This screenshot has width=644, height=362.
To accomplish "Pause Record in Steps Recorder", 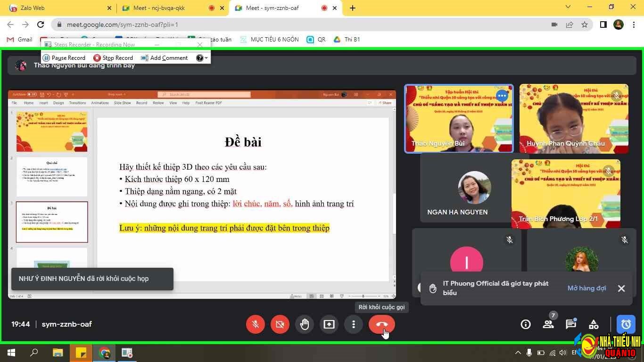I will (x=64, y=58).
